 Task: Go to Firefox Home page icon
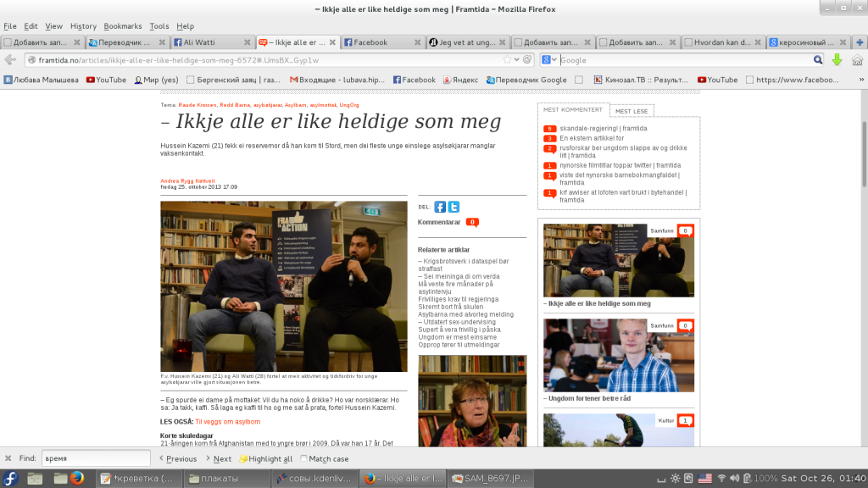[857, 60]
